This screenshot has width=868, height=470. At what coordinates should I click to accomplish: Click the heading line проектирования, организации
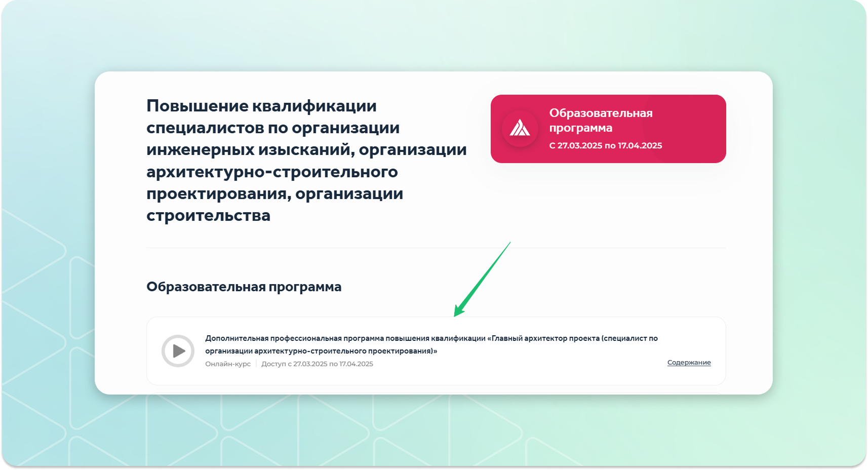(x=274, y=194)
